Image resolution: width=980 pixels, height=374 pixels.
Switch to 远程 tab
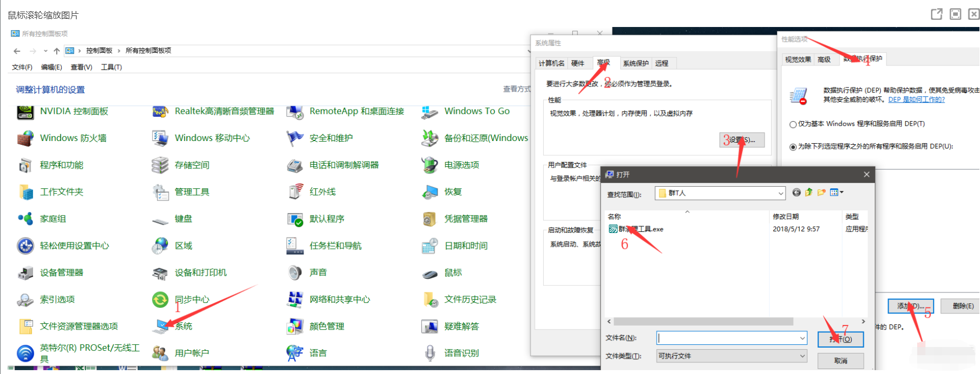click(662, 63)
